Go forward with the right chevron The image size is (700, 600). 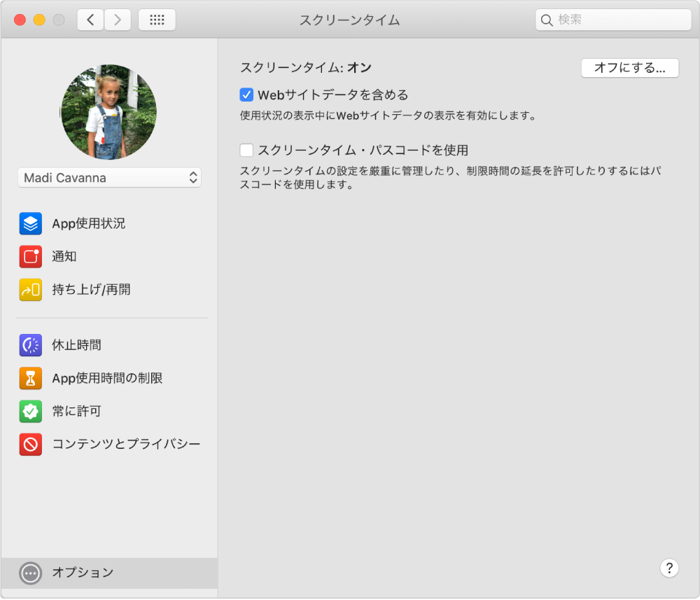118,20
